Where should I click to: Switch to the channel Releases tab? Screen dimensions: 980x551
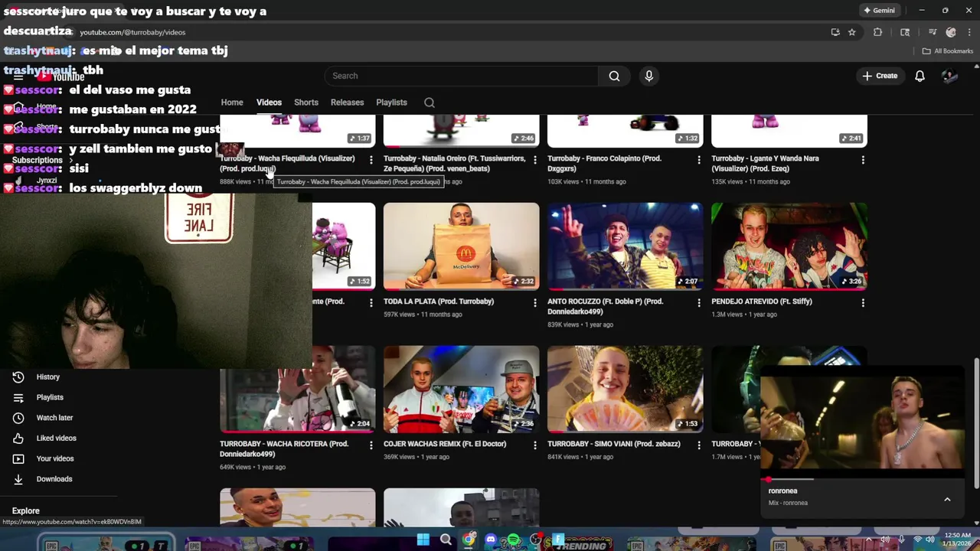tap(347, 103)
